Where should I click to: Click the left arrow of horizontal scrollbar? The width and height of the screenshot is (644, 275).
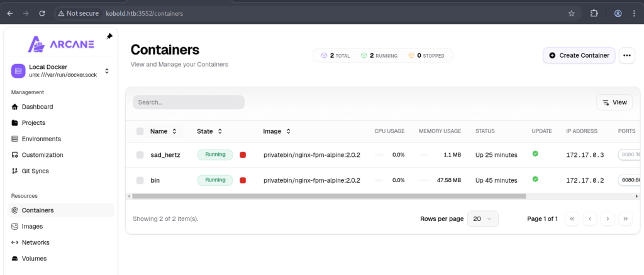(x=129, y=197)
